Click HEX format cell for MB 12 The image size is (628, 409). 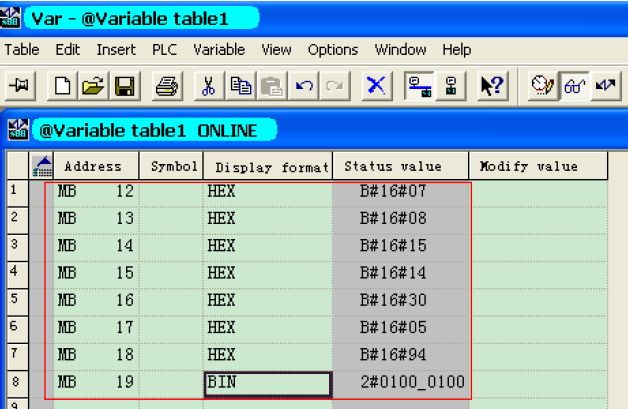[x=268, y=191]
